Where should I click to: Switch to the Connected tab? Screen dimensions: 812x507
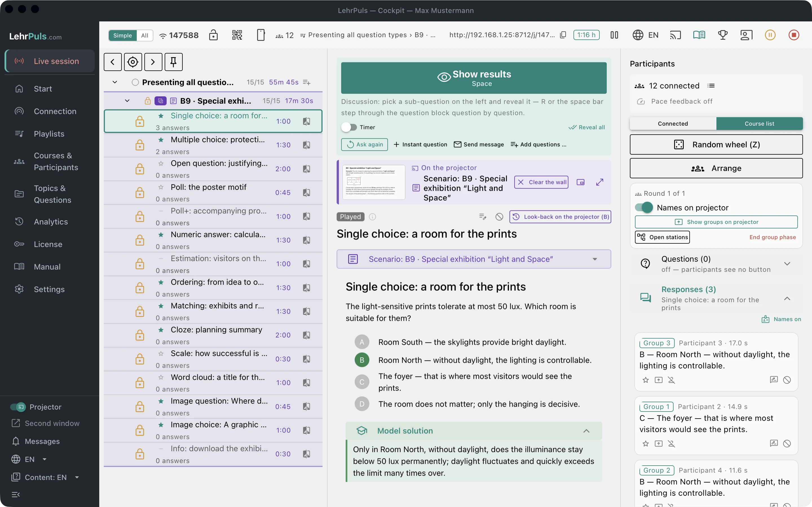click(673, 123)
